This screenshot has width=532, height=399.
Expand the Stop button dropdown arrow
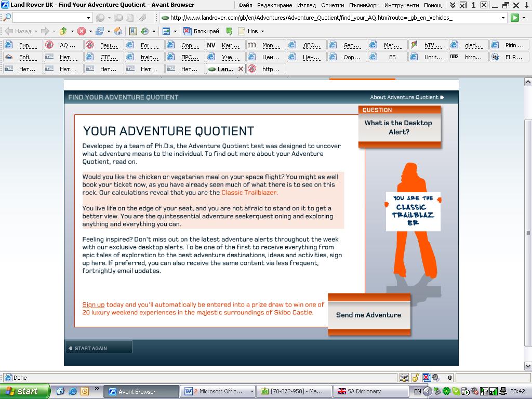coord(90,31)
